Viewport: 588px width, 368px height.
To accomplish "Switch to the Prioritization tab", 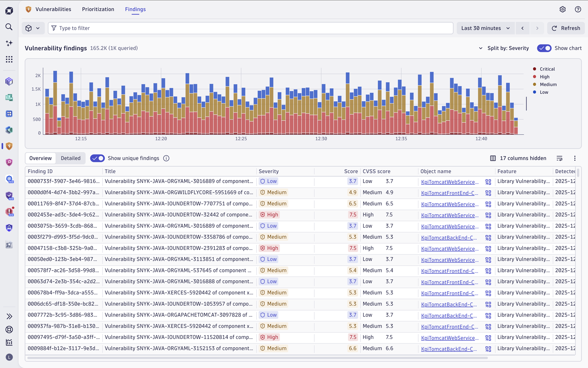I will [98, 9].
